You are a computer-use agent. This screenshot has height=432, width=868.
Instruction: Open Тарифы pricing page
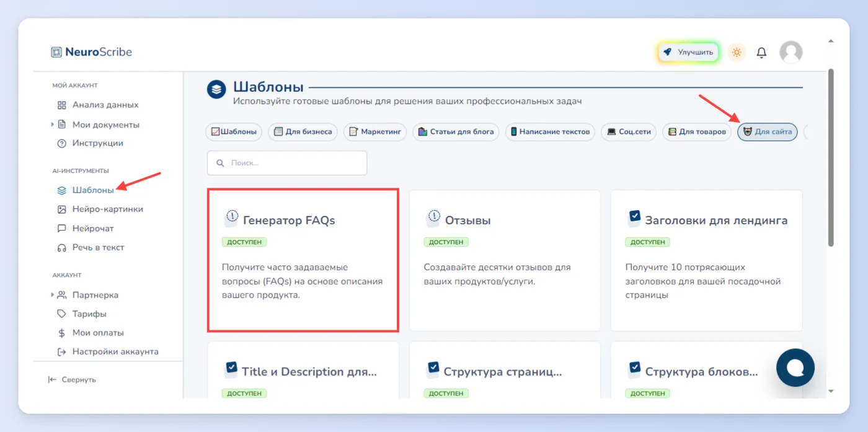89,314
